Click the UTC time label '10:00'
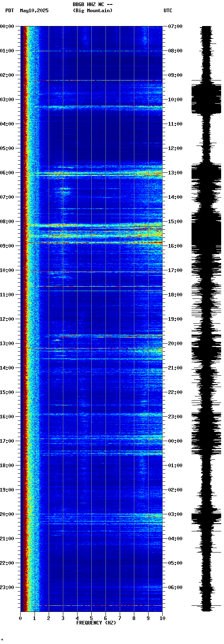The image size is (224, 644). (175, 100)
